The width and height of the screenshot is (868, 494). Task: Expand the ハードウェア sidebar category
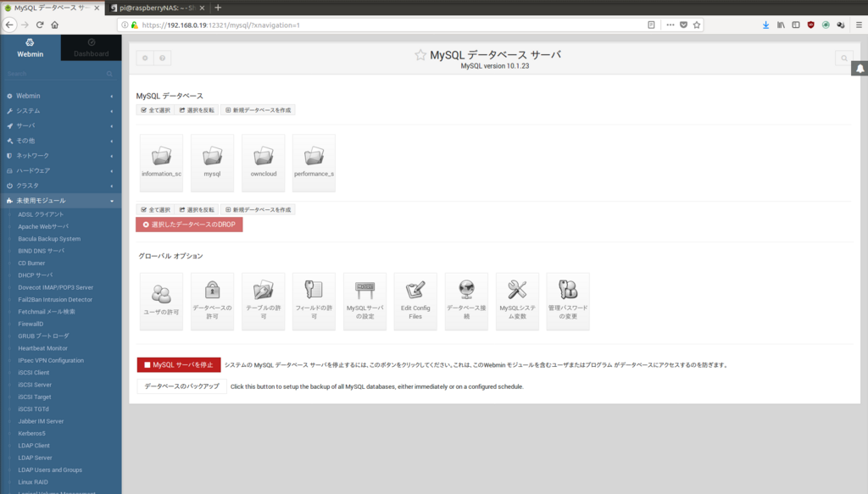point(60,170)
